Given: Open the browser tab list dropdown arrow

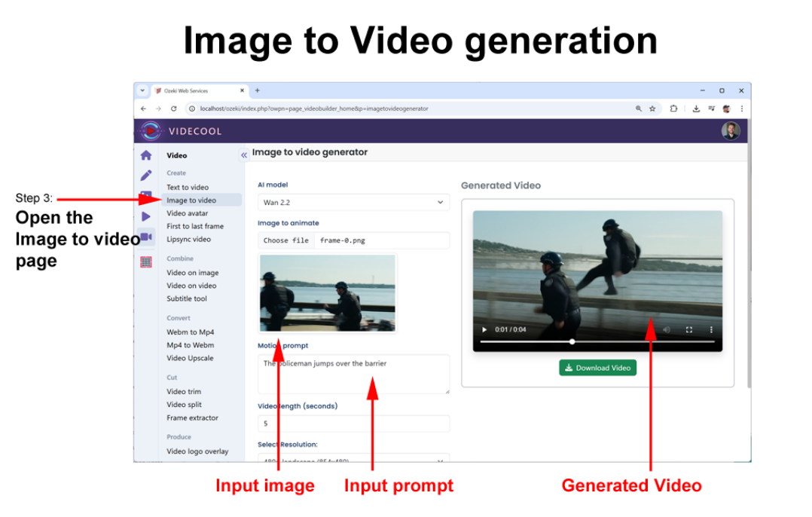Looking at the screenshot, I should 142,90.
